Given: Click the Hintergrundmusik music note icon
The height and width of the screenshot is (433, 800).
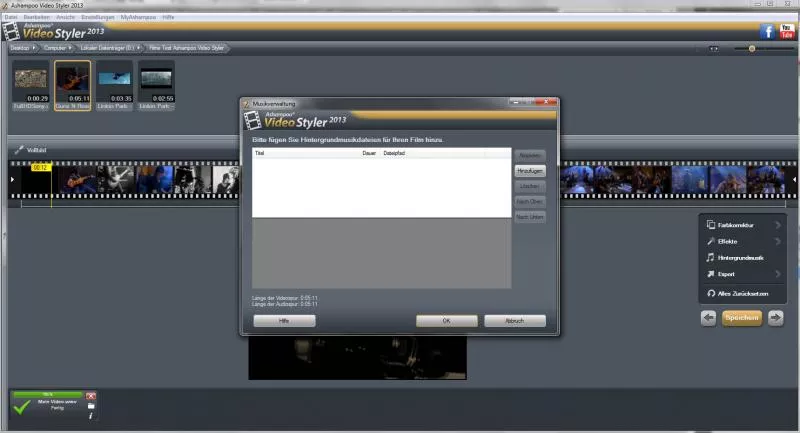Looking at the screenshot, I should pyautogui.click(x=710, y=258).
